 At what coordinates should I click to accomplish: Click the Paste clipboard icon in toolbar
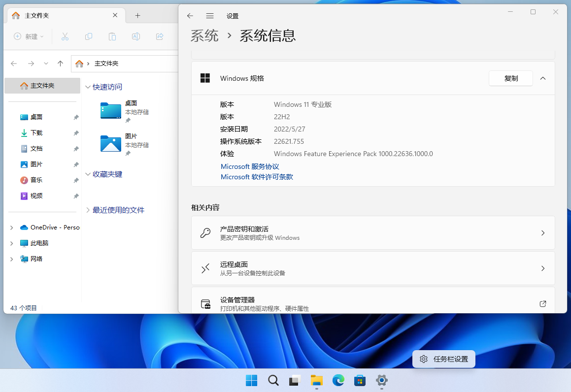click(112, 36)
